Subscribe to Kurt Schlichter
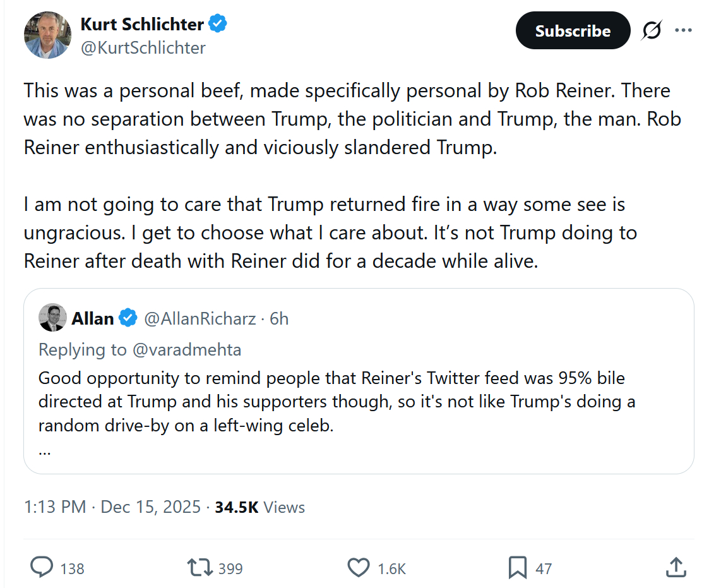The height and width of the screenshot is (588, 709). click(x=573, y=30)
